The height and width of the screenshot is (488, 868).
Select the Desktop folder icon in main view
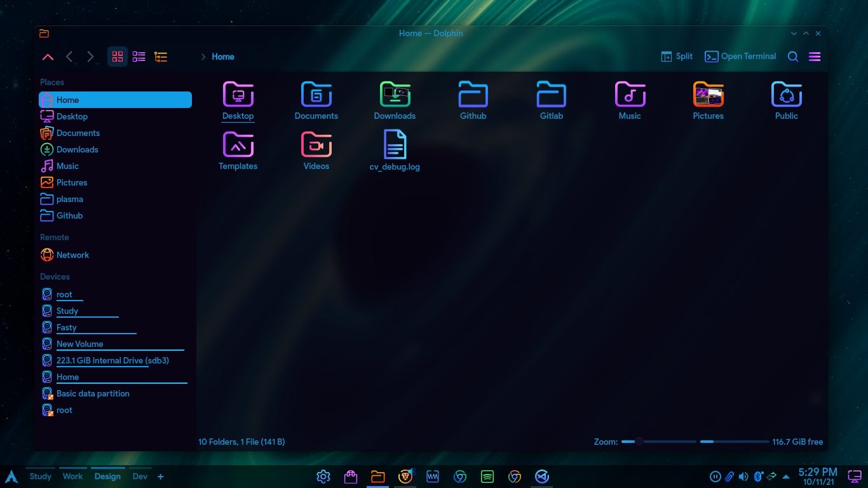(238, 95)
